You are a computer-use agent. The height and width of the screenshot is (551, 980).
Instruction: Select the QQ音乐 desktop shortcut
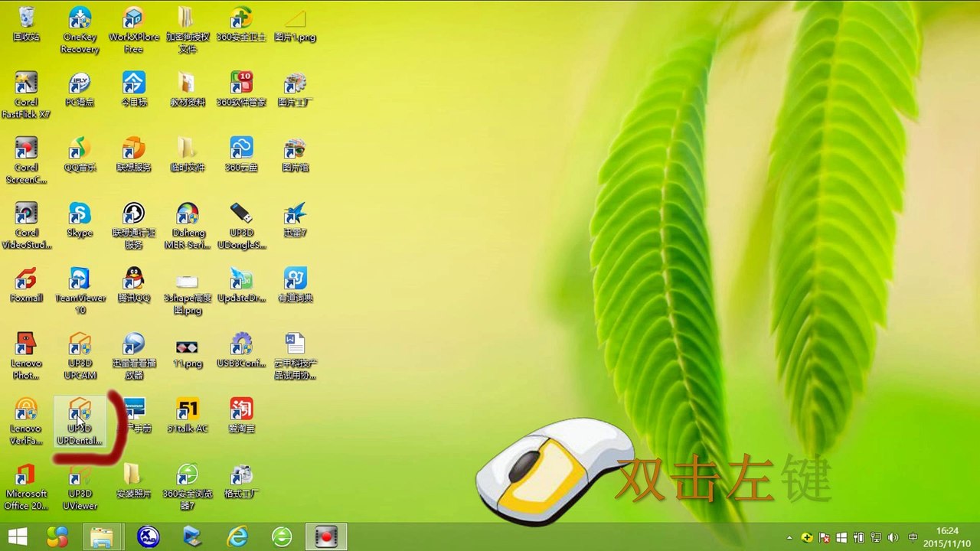[80, 155]
